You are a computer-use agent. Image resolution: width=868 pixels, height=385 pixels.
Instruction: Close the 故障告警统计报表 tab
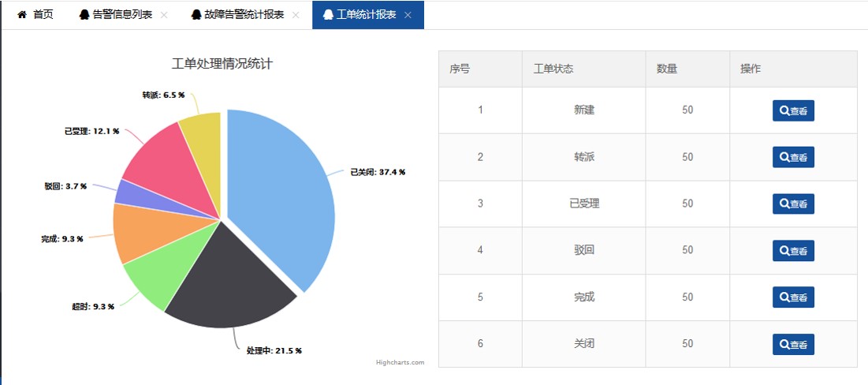click(x=296, y=15)
